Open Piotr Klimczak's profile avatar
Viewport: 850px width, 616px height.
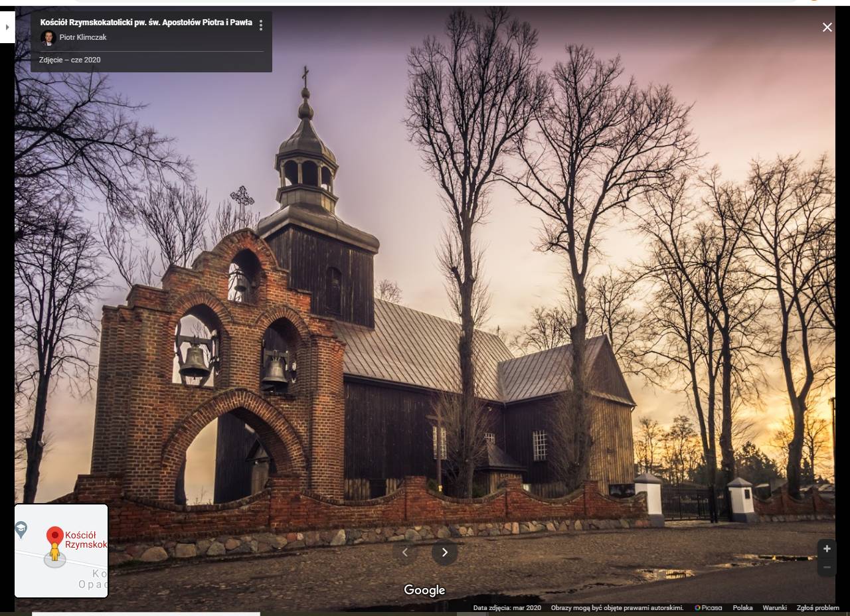(x=48, y=38)
